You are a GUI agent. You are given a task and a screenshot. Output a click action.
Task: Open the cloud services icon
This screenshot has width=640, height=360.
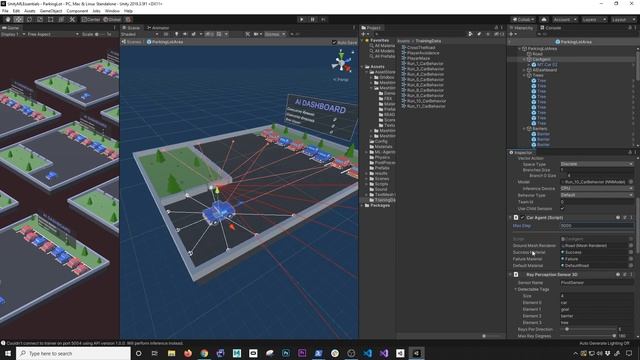(x=544, y=19)
